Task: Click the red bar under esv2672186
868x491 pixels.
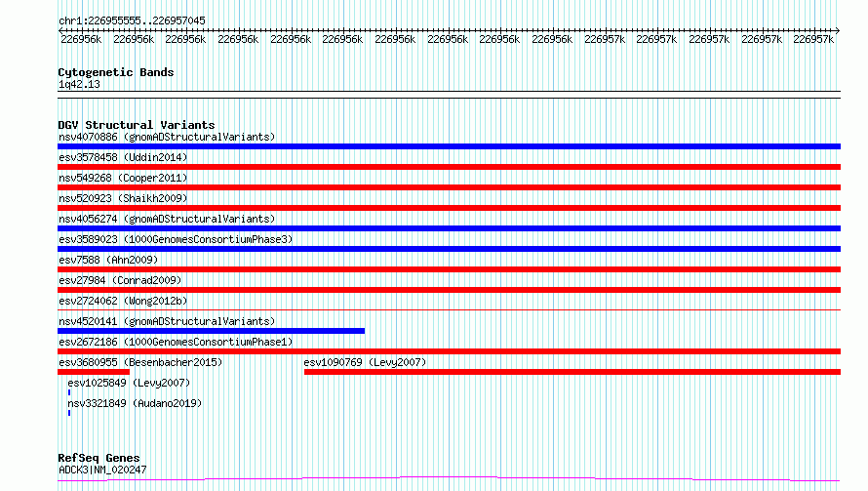Action: point(449,351)
